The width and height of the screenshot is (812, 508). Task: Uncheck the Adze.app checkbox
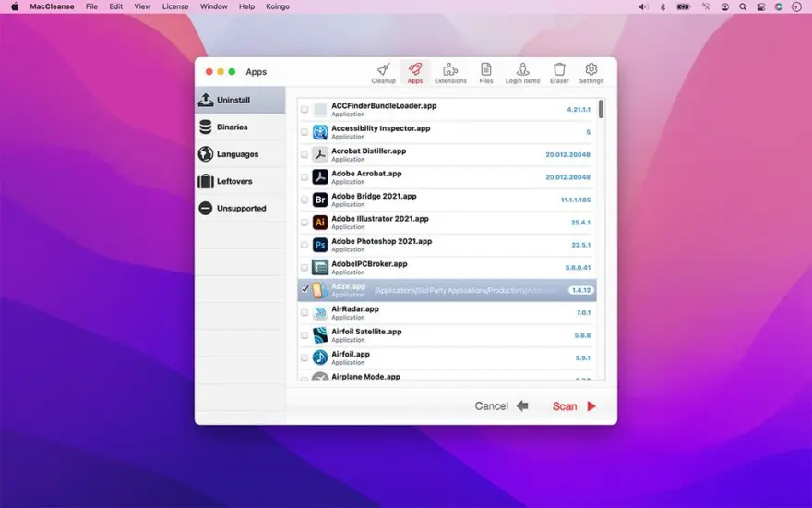(x=304, y=290)
